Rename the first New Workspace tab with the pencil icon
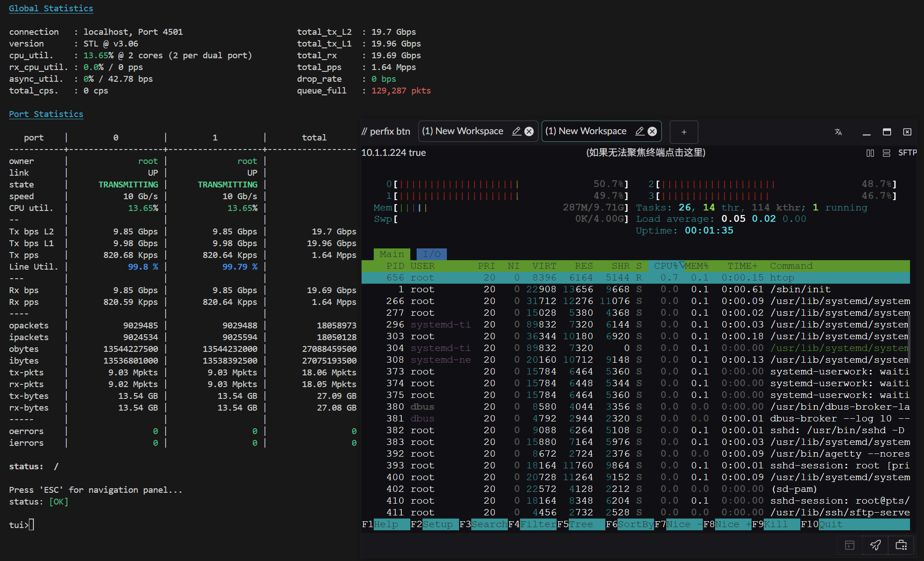The image size is (924, 561). [516, 131]
